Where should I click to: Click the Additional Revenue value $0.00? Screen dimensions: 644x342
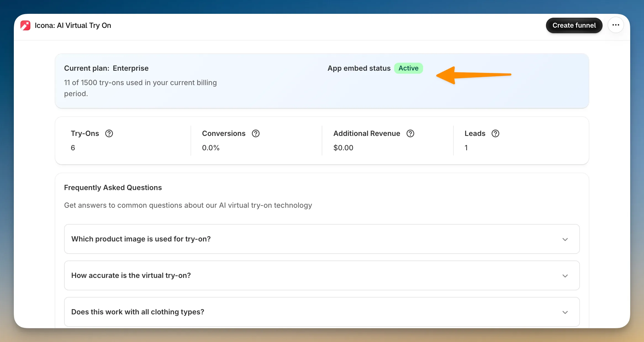pos(343,148)
